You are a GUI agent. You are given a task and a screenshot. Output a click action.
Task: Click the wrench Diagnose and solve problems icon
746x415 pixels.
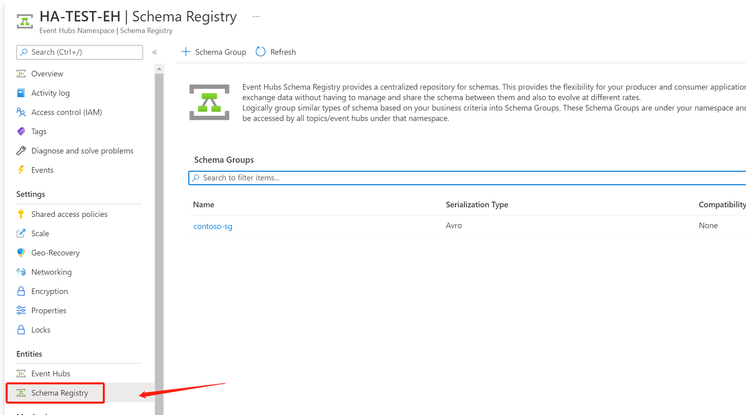pos(21,151)
